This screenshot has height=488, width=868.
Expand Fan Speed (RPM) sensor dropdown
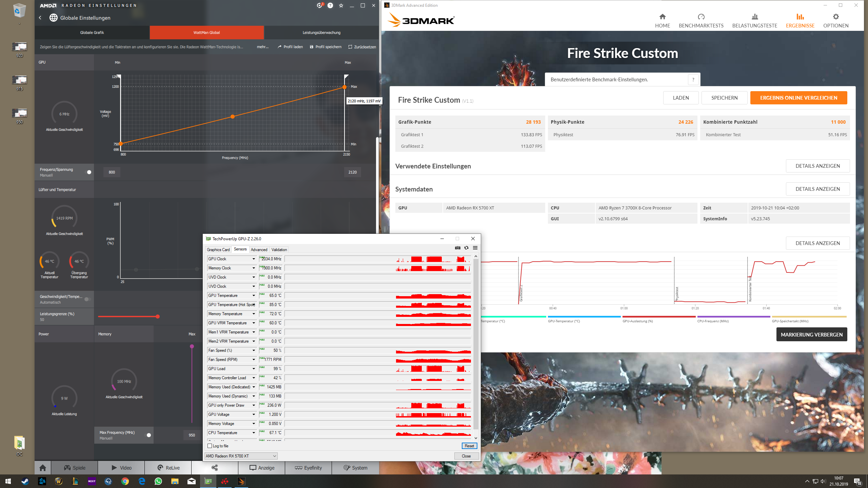253,360
